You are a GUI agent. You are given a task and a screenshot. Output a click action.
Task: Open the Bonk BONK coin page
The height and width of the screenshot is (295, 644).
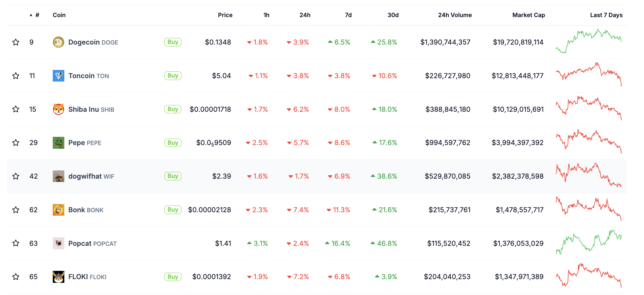click(x=86, y=210)
